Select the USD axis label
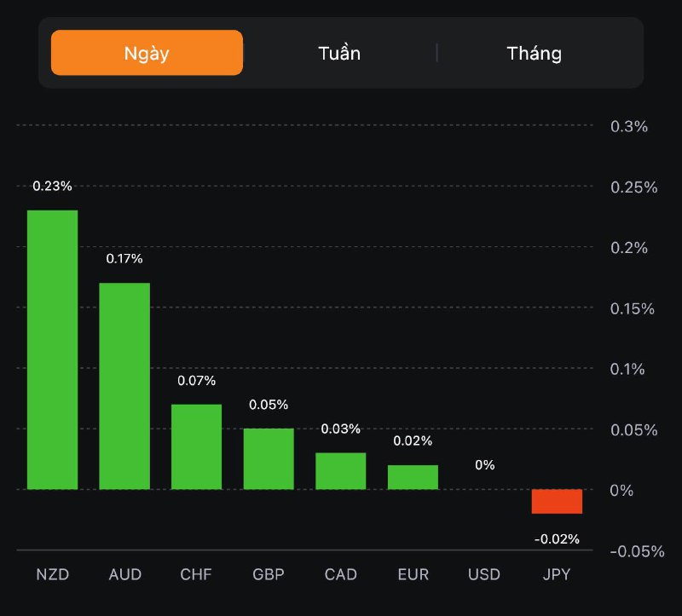682x616 pixels. [x=484, y=574]
